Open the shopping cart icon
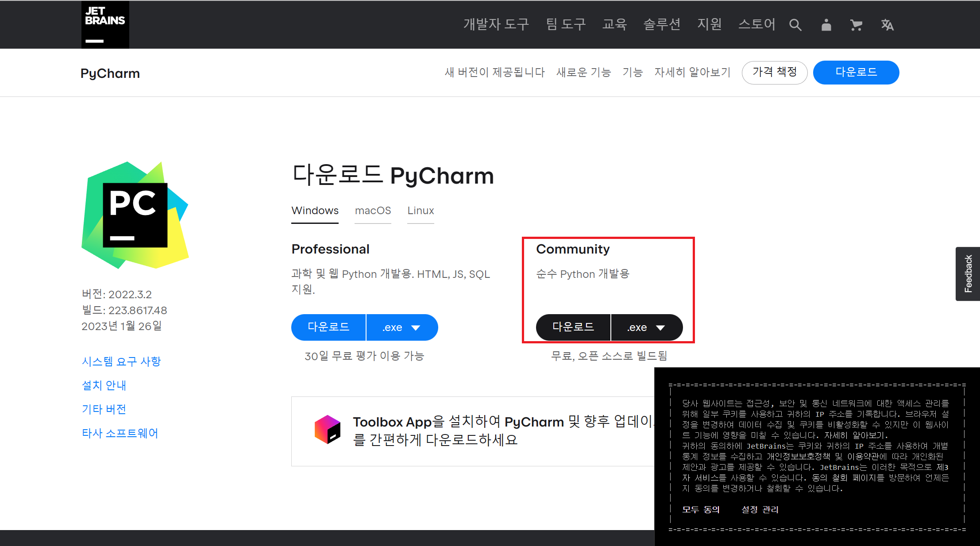The width and height of the screenshot is (980, 546). click(857, 25)
